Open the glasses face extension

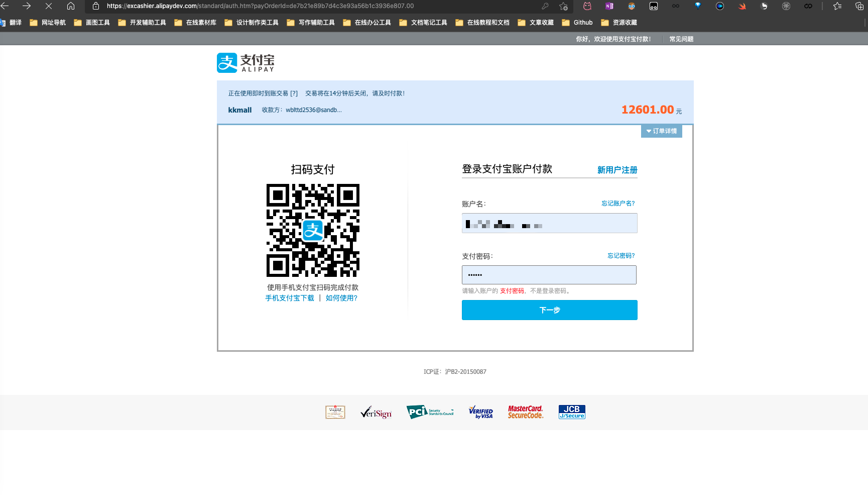click(632, 6)
